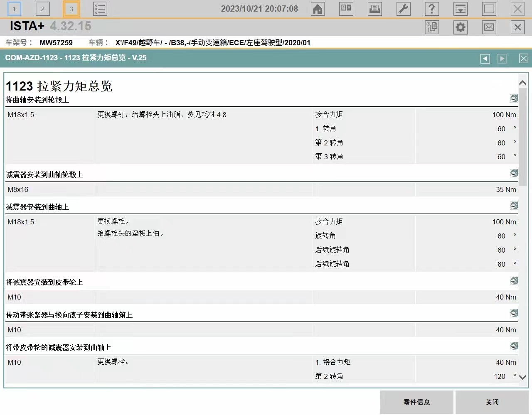Select the wrench workshop tools icon
This screenshot has width=532, height=415.
[x=404, y=9]
